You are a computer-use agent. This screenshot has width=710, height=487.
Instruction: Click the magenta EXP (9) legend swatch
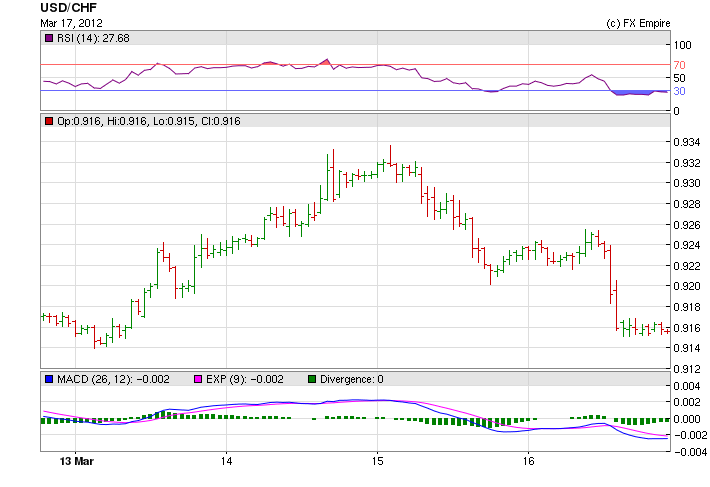click(x=198, y=379)
